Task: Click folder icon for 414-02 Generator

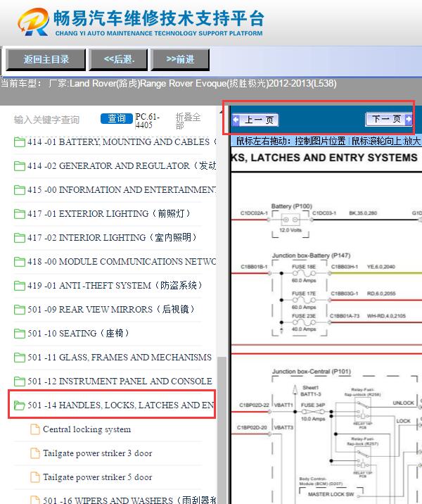Action: tap(20, 166)
